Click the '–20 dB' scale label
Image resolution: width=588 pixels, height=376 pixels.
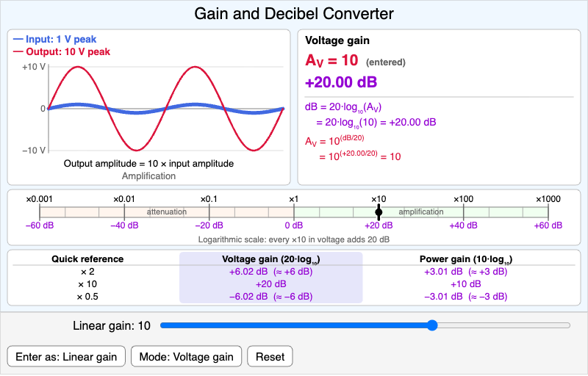click(209, 225)
